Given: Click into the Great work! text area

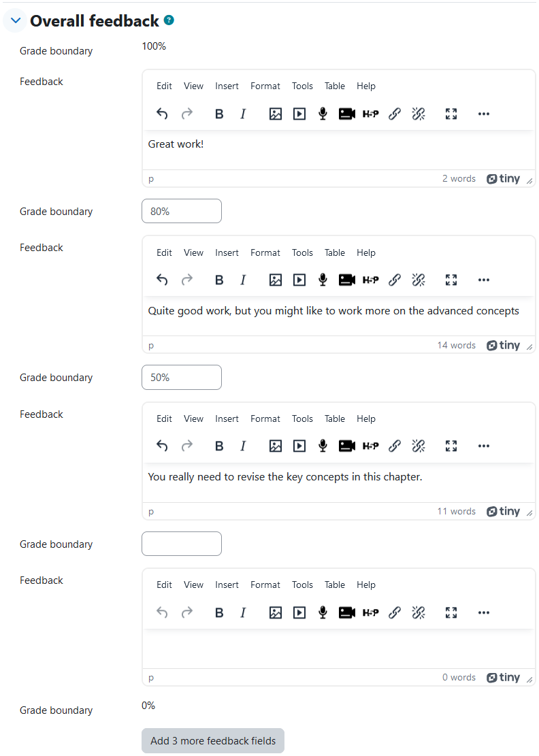Looking at the screenshot, I should 338,149.
